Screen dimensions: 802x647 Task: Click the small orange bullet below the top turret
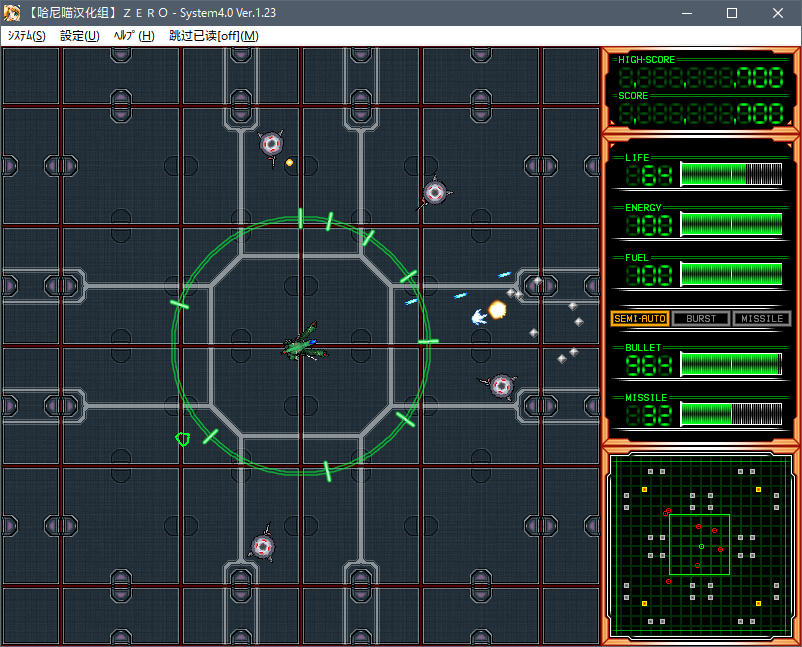pos(289,163)
